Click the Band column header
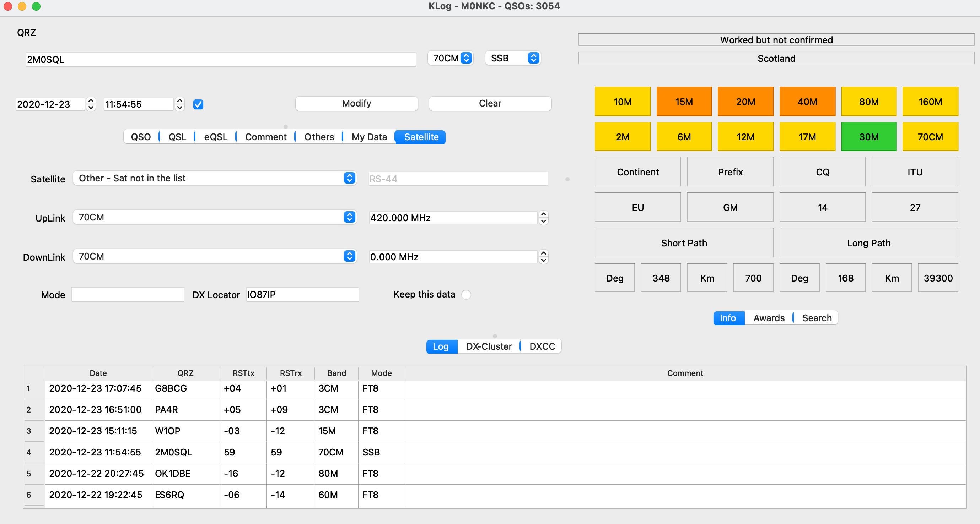Viewport: 980px width, 524px height. coord(336,373)
